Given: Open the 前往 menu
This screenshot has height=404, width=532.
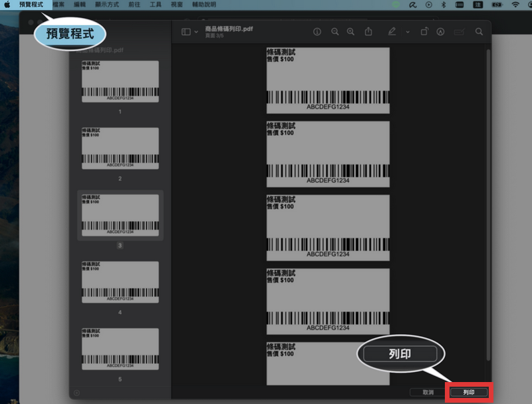Looking at the screenshot, I should [134, 5].
